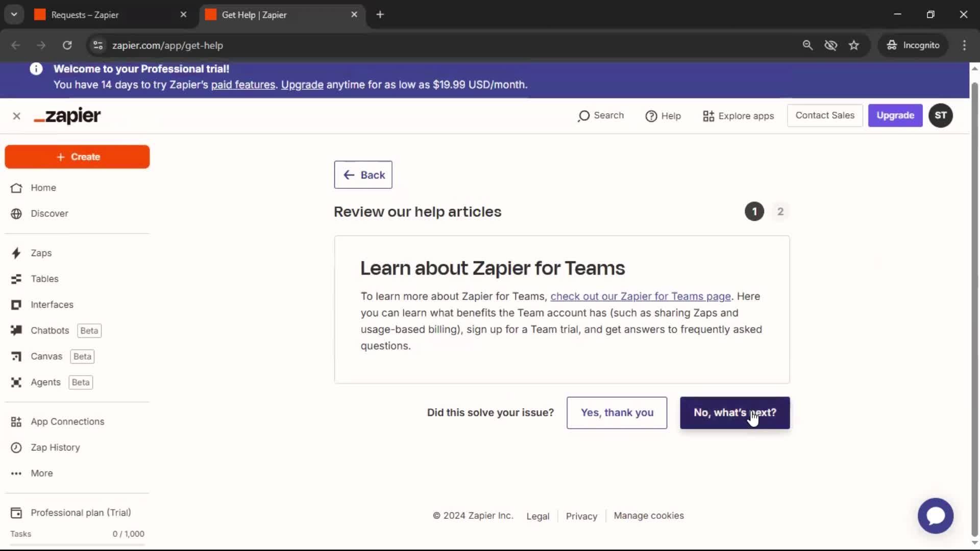The image size is (980, 551).
Task: Open the chat support bubble
Action: (x=935, y=516)
